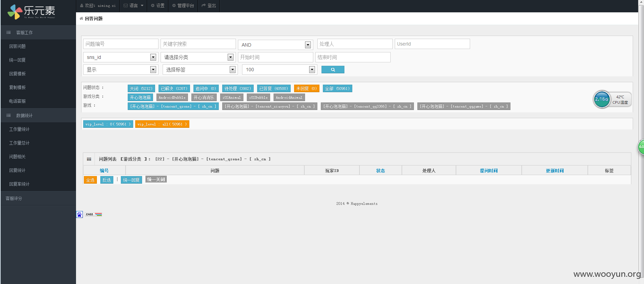644x284 pixels.
Task: Toggle the 未回复 (0) status filter
Action: 306,88
